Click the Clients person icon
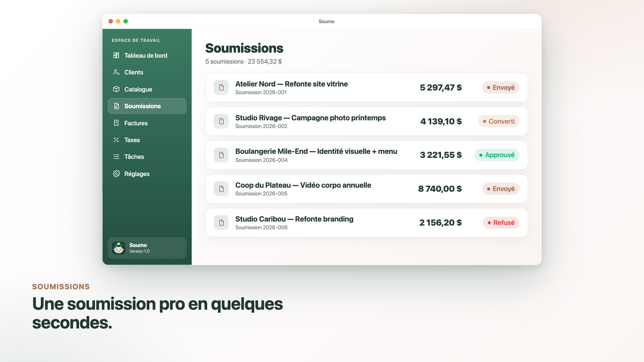This screenshot has width=644, height=362. [116, 72]
